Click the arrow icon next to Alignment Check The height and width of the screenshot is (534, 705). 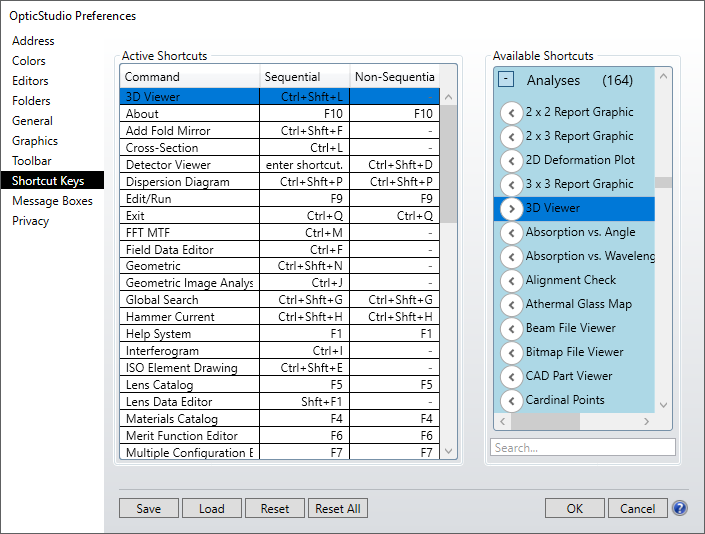click(x=511, y=280)
